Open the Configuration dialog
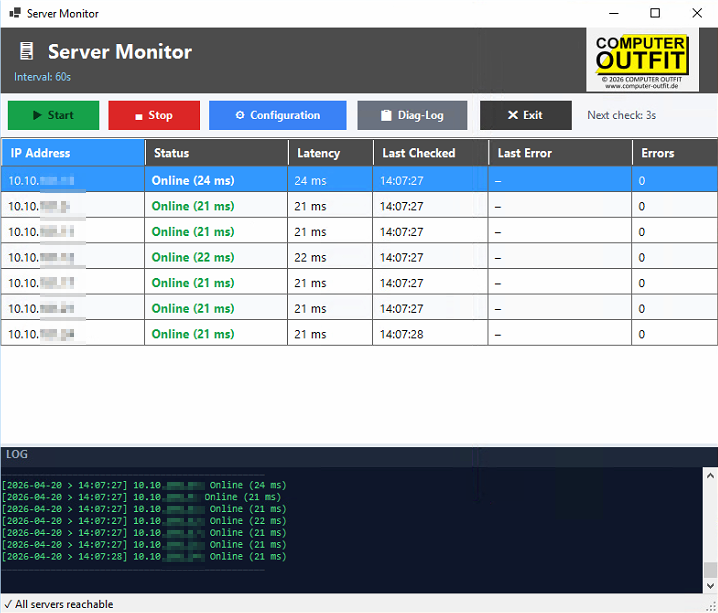Image resolution: width=718 pixels, height=613 pixels. click(x=277, y=115)
